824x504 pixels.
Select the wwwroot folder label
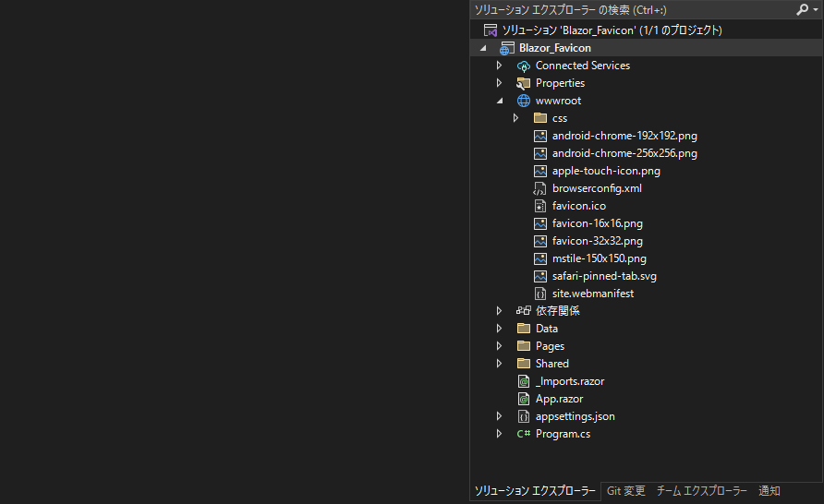pos(558,101)
